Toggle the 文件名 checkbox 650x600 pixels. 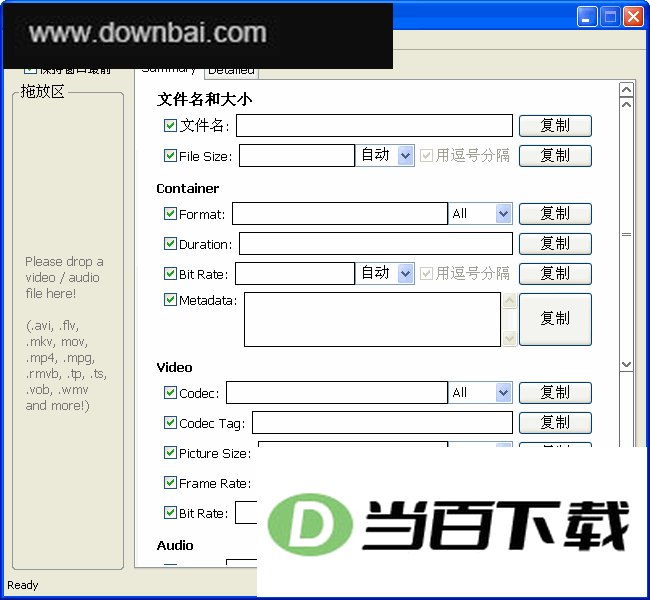[x=170, y=125]
